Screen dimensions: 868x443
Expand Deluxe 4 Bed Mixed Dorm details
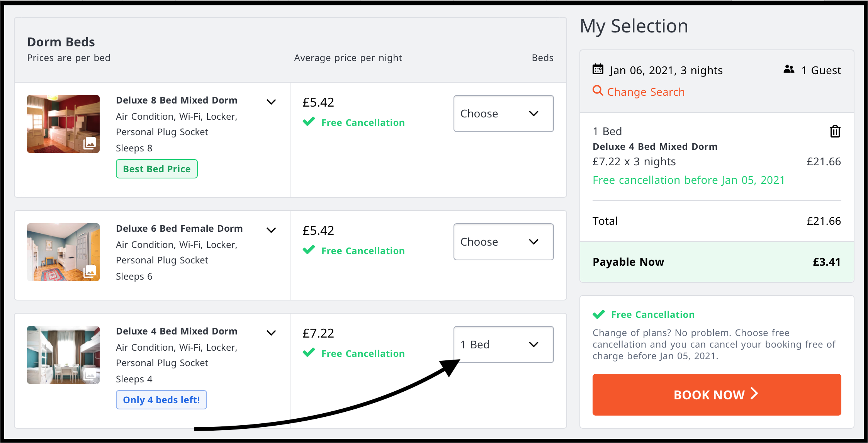point(271,333)
